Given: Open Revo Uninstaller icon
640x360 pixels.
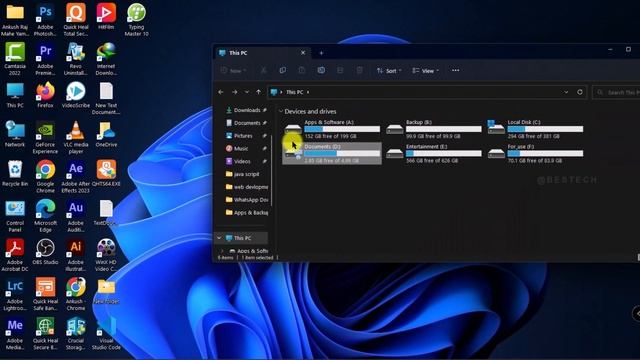Looking at the screenshot, I should click(76, 59).
